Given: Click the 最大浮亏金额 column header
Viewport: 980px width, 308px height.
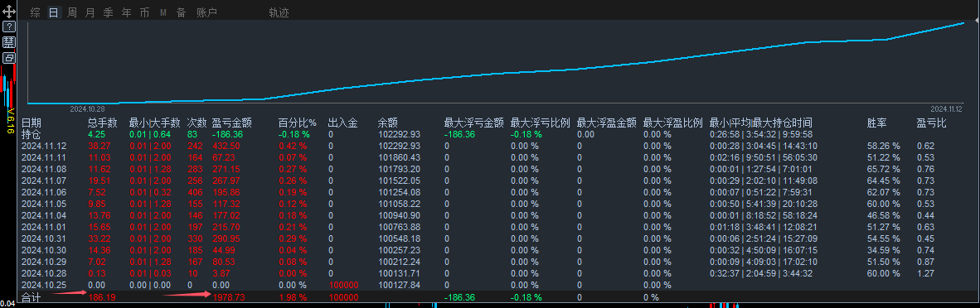Looking at the screenshot, I should [474, 123].
